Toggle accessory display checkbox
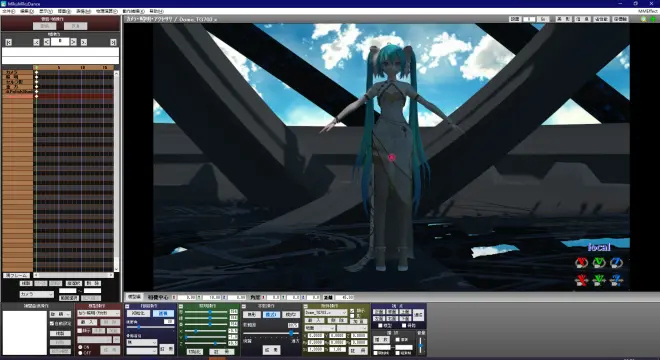Image resolution: width=660 pixels, height=360 pixels. tap(352, 311)
